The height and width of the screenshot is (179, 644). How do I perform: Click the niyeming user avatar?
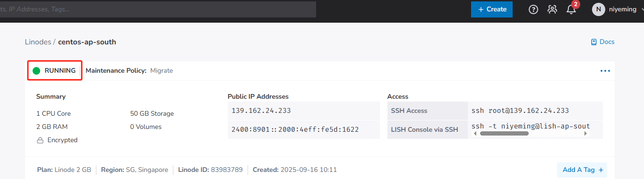599,9
